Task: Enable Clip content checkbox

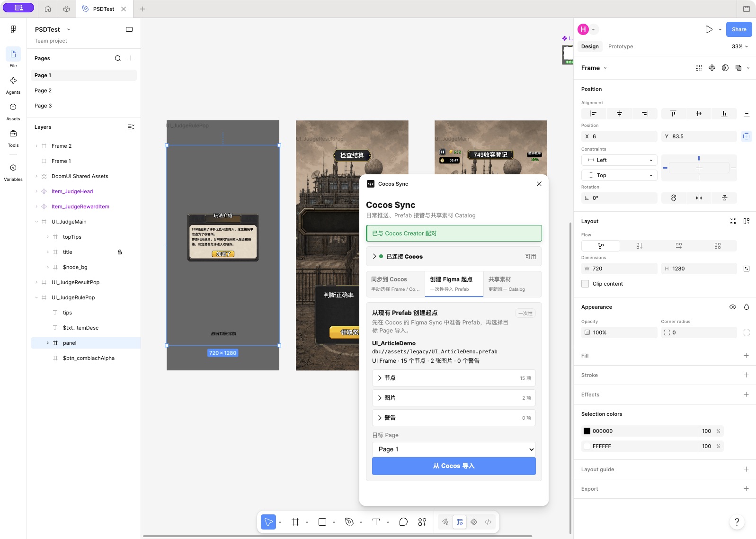Action: [585, 284]
